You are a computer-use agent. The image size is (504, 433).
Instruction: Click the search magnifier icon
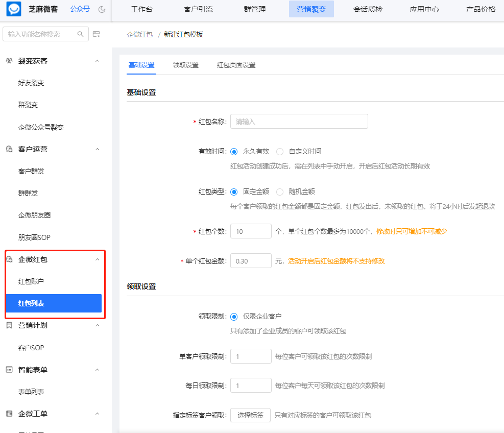point(80,34)
